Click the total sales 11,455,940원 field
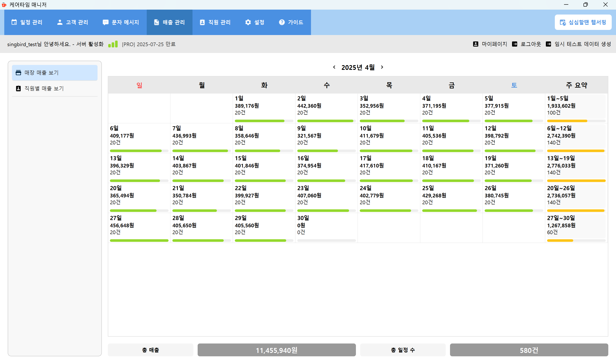616x364 pixels. (x=276, y=350)
